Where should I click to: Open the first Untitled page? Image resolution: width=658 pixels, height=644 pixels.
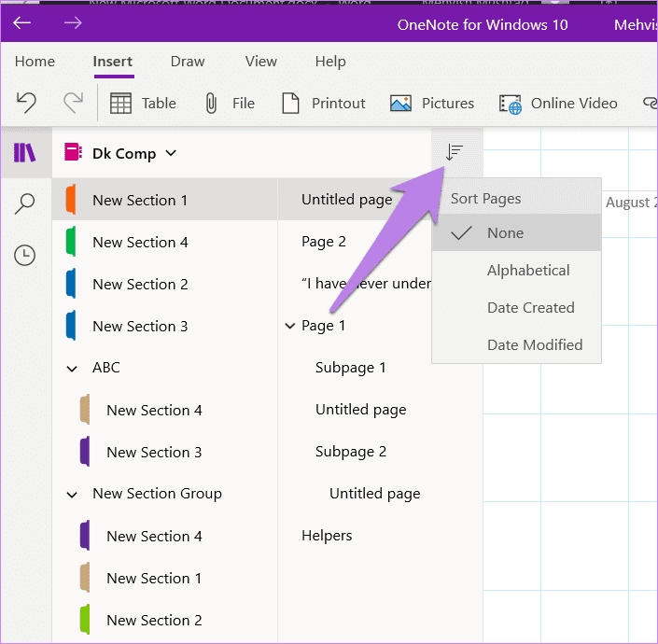pos(346,200)
